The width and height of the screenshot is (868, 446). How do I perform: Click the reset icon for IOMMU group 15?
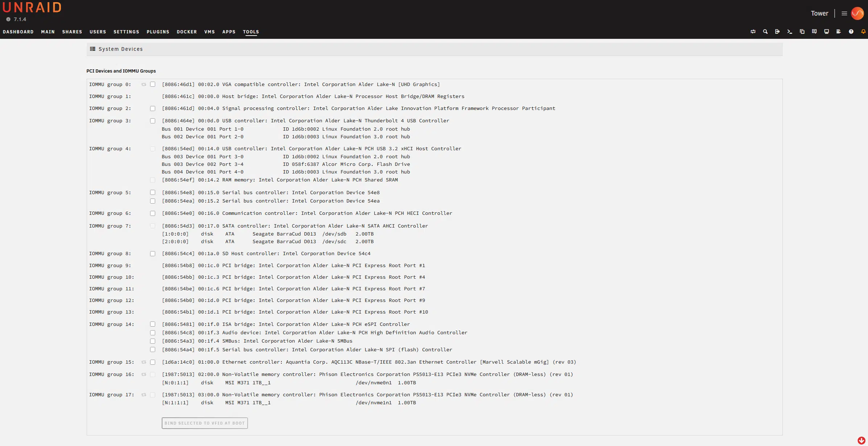[x=144, y=362]
